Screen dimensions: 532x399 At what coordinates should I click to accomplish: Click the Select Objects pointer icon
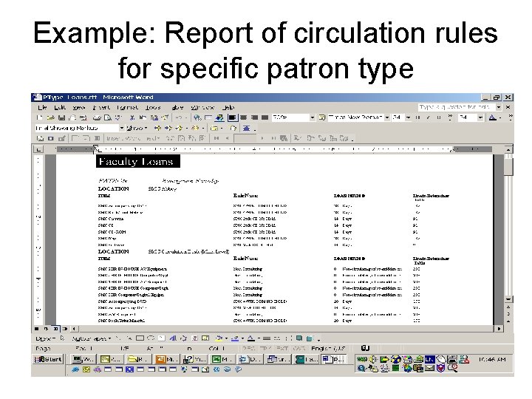[x=62, y=338]
